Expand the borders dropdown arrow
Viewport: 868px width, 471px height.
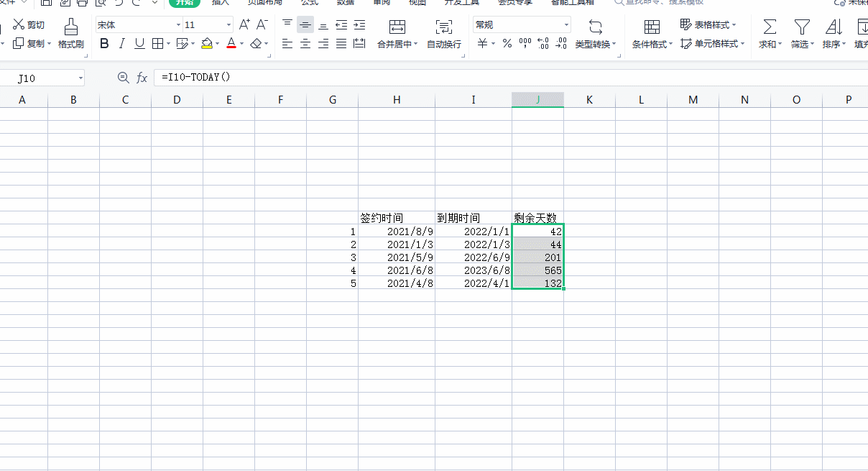coord(168,44)
